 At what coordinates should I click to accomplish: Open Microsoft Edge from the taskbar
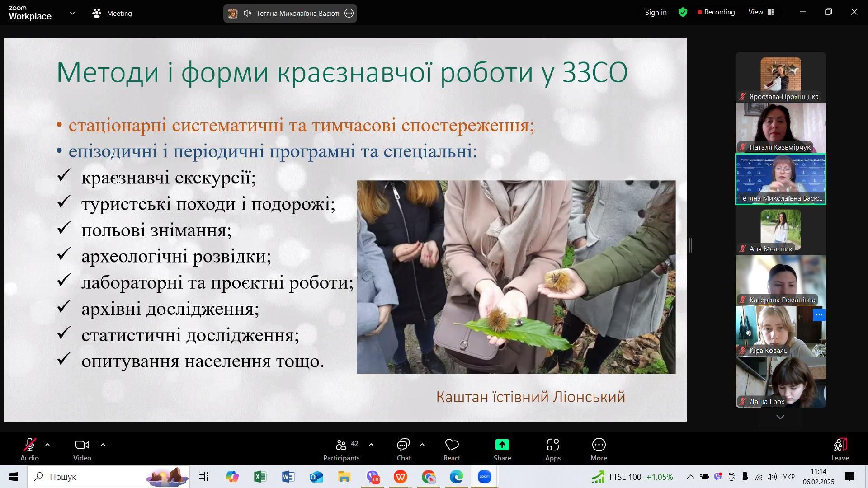point(457,477)
